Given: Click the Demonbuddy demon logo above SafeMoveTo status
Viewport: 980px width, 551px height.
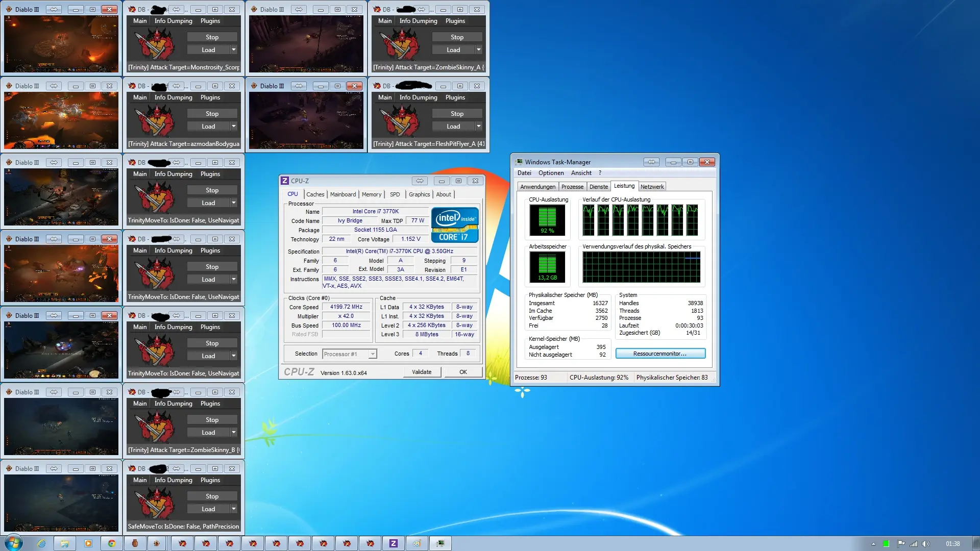Looking at the screenshot, I should 154,504.
